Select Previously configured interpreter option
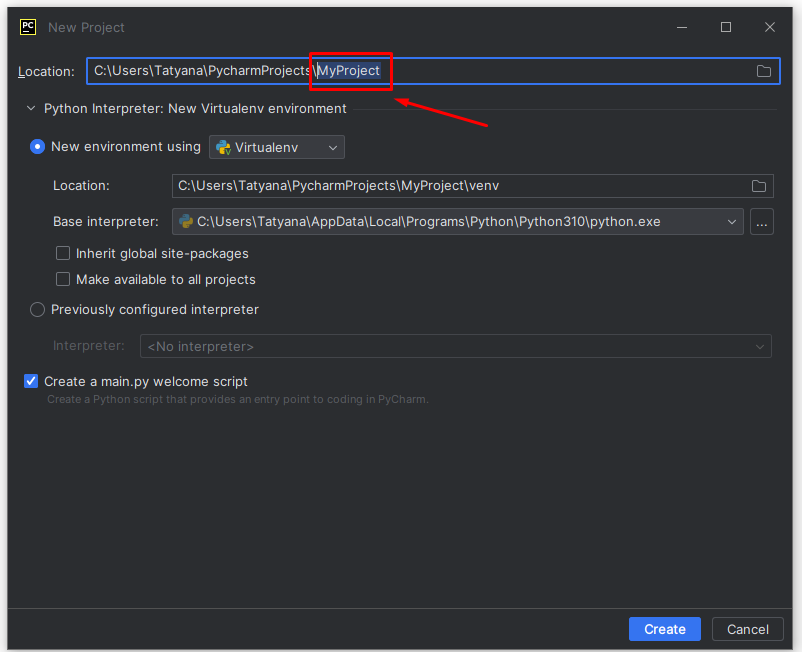The height and width of the screenshot is (652, 802). click(37, 310)
